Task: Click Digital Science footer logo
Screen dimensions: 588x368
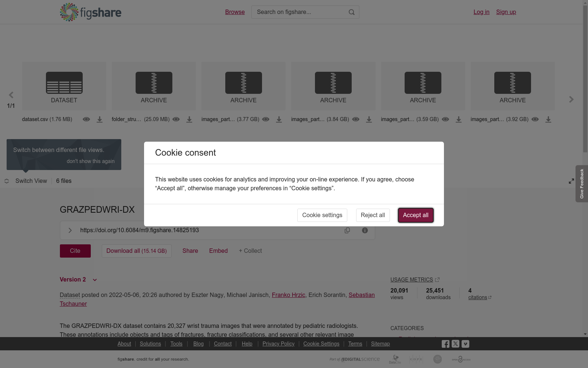Action: pyautogui.click(x=355, y=359)
